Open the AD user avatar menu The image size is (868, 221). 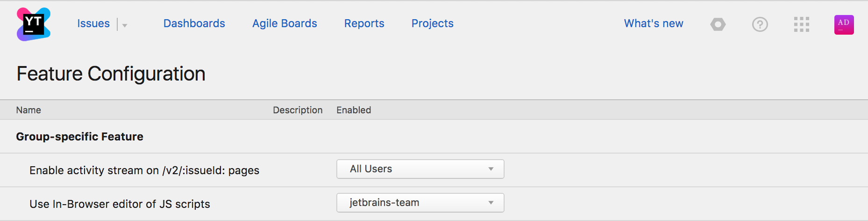point(844,24)
